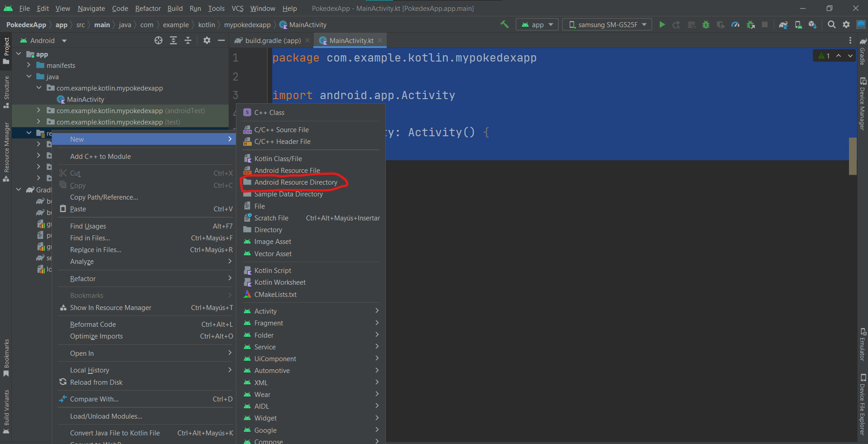Viewport: 868px width, 444px height.
Task: Switch to the build.gradle (:app) tab
Action: point(273,41)
